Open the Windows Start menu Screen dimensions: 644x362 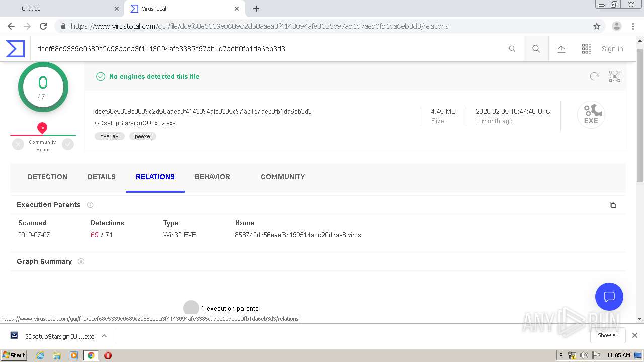coord(14,355)
